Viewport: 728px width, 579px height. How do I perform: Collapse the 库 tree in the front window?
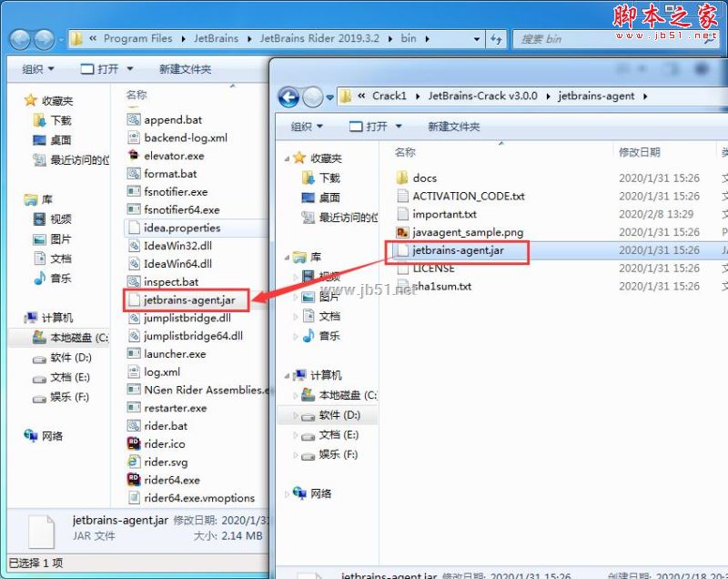(x=287, y=258)
